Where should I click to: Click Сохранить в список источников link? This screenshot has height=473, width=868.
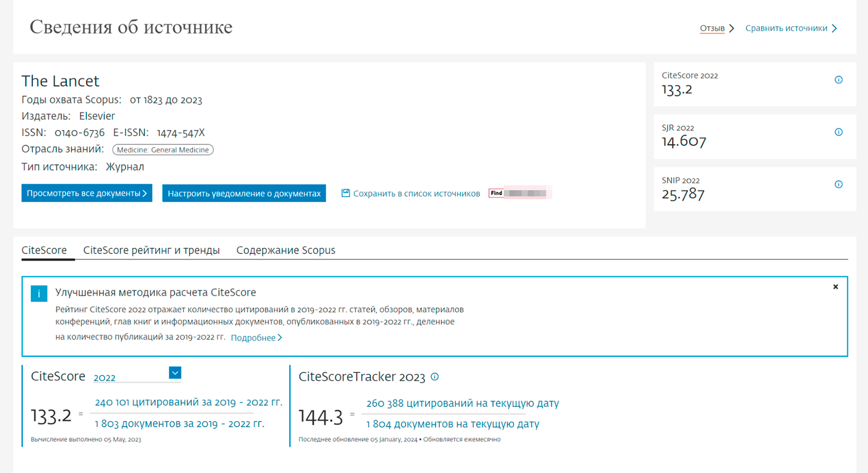pyautogui.click(x=416, y=194)
